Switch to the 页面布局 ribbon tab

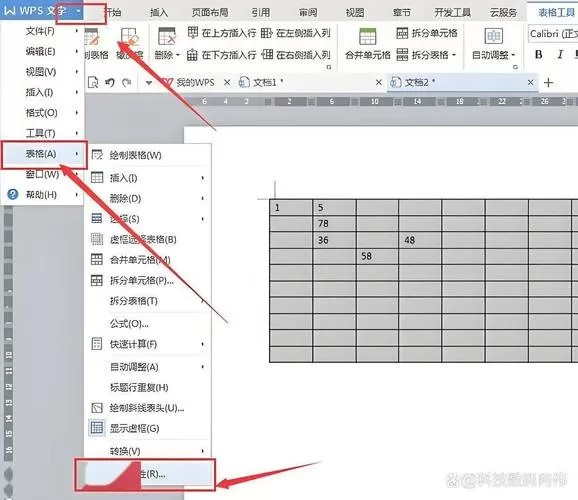click(x=210, y=13)
